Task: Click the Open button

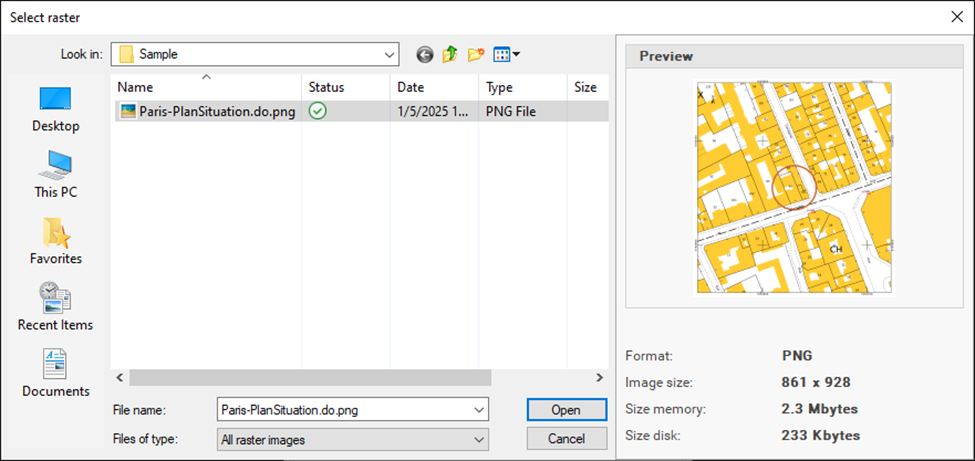Action: pos(566,410)
